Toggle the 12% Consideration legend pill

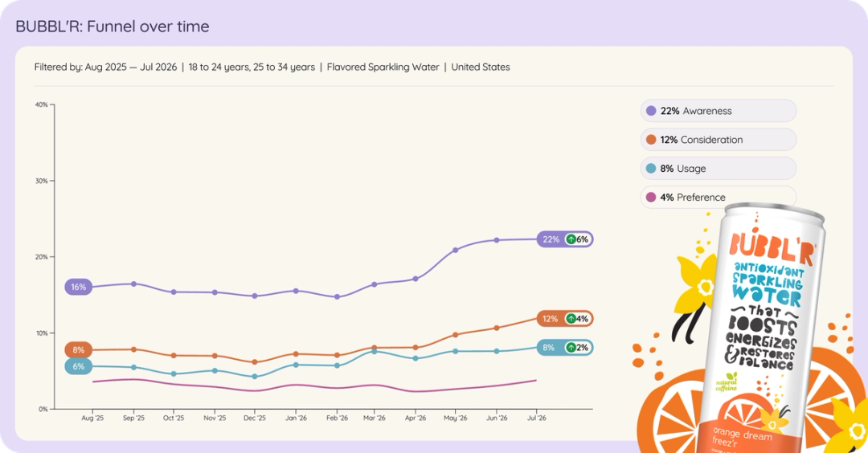pos(718,140)
